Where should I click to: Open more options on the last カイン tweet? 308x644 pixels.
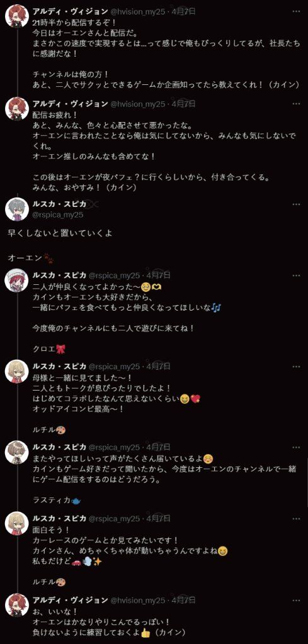(296, 599)
